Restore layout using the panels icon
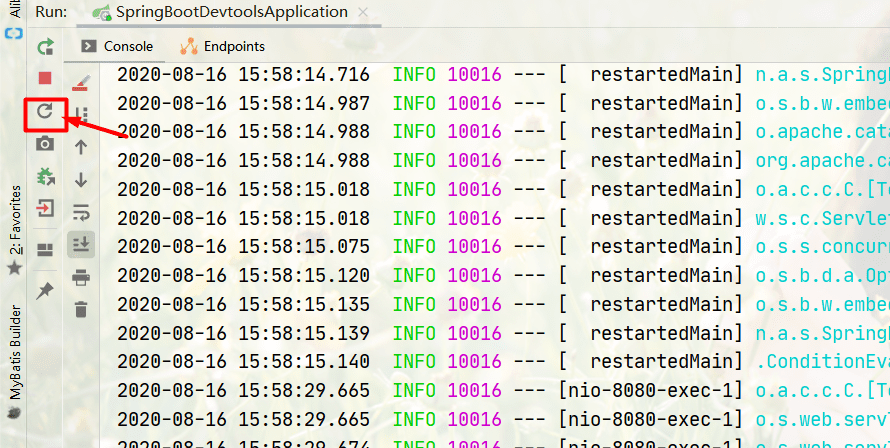The width and height of the screenshot is (890, 448). (45, 250)
